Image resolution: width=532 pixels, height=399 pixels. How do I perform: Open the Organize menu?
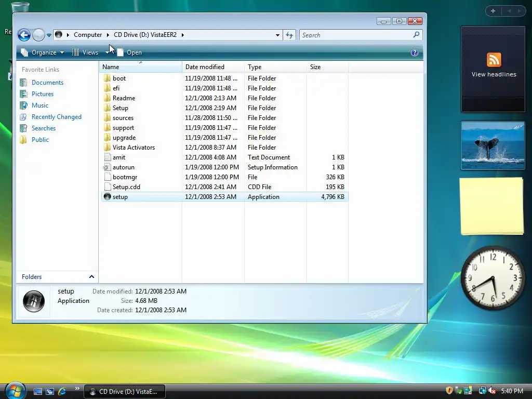[x=43, y=52]
